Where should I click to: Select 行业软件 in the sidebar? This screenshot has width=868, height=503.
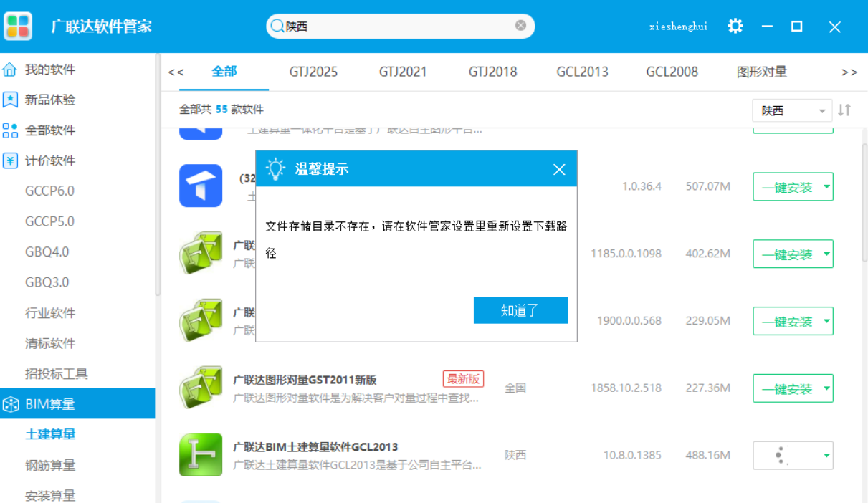click(50, 313)
